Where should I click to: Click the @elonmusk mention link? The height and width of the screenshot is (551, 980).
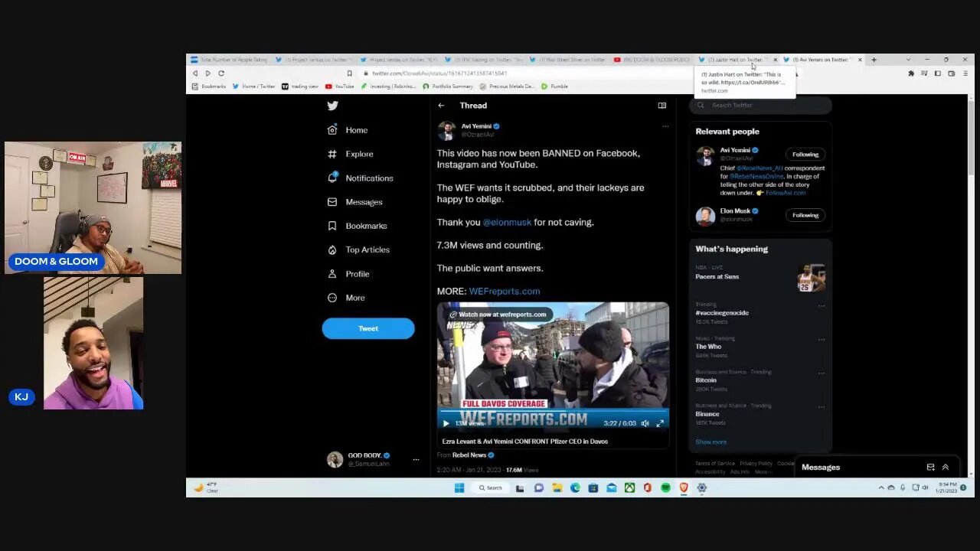coord(507,222)
